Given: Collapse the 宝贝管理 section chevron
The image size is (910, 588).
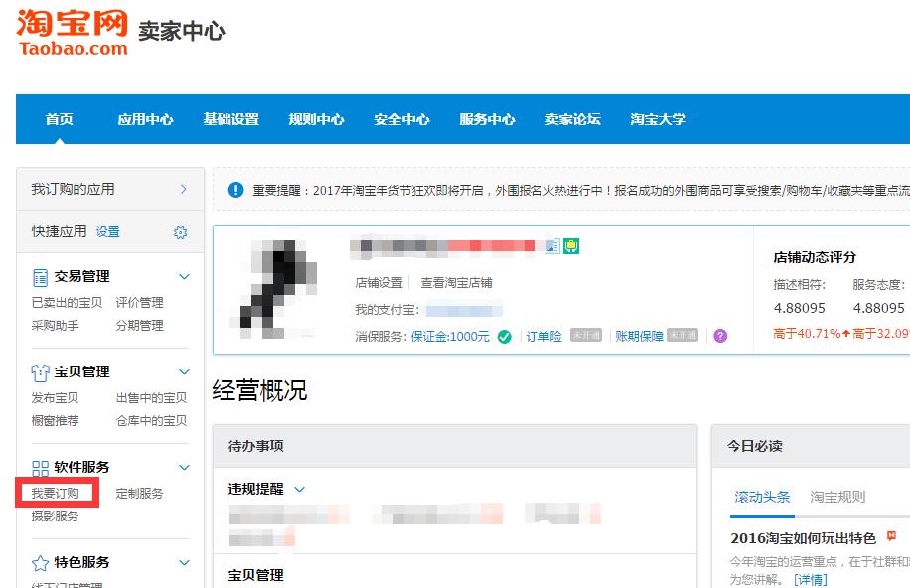Looking at the screenshot, I should click(183, 370).
